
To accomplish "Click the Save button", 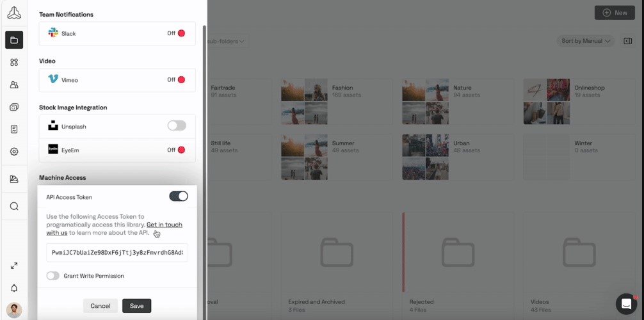I will [x=137, y=306].
